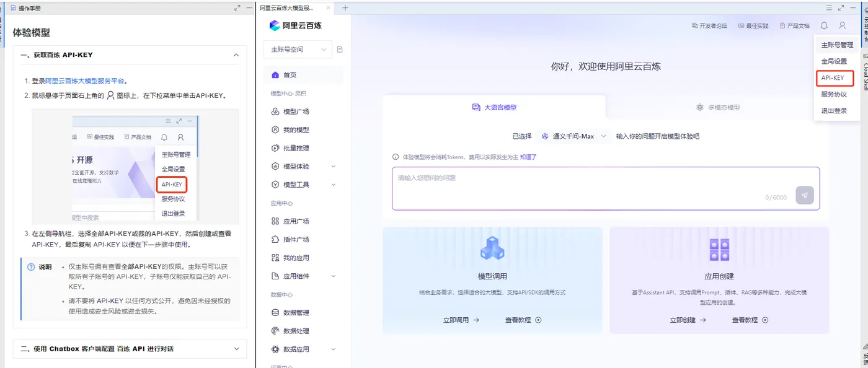Open 我的应用 via its sidebar icon
The image size is (868, 368).
(275, 258)
